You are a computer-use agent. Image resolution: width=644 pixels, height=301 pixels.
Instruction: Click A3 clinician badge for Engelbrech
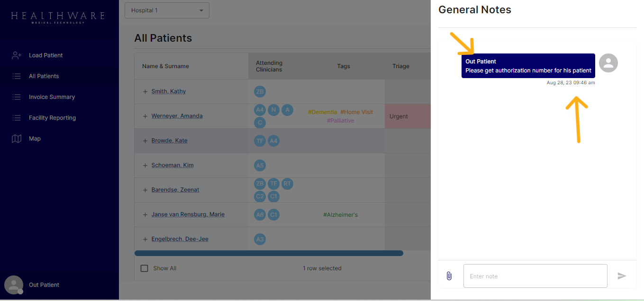(x=260, y=239)
